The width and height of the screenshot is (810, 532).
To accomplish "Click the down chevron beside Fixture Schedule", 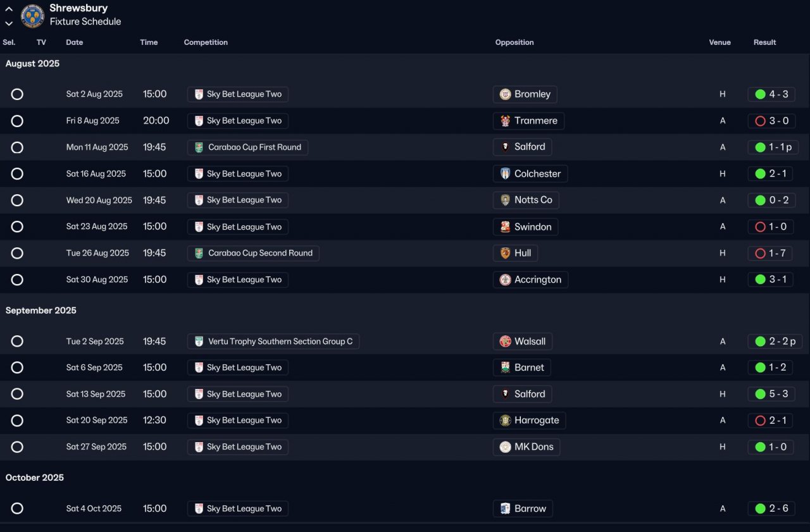I will point(9,23).
